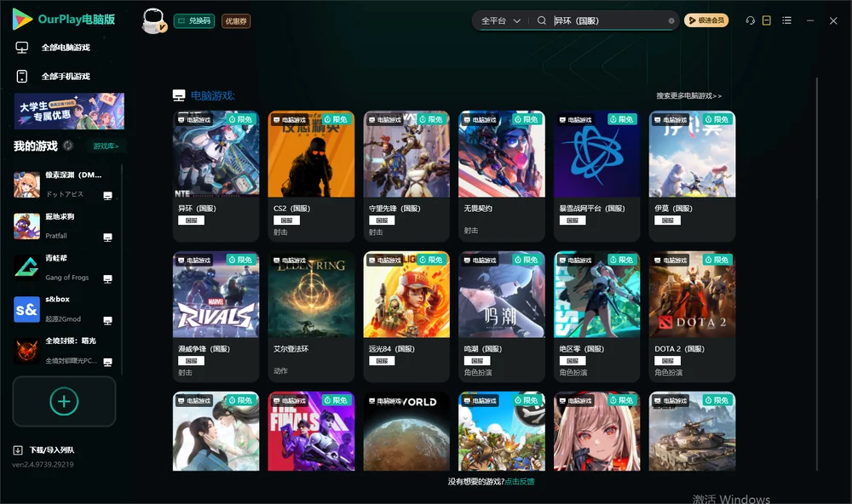This screenshot has width=852, height=504.
Task: Click the PC icon beside 全境封锁: 曙光
Action: tap(107, 363)
